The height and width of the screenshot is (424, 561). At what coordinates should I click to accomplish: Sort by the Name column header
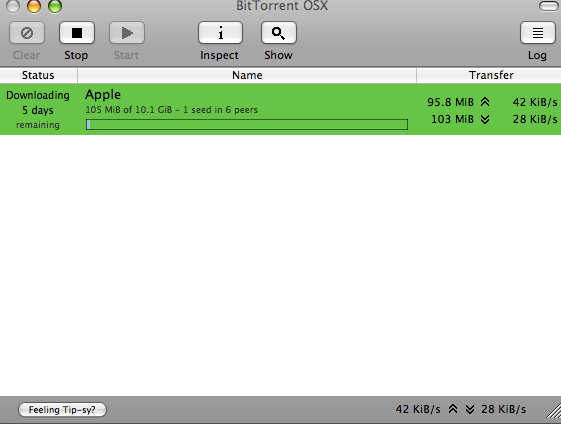[247, 75]
